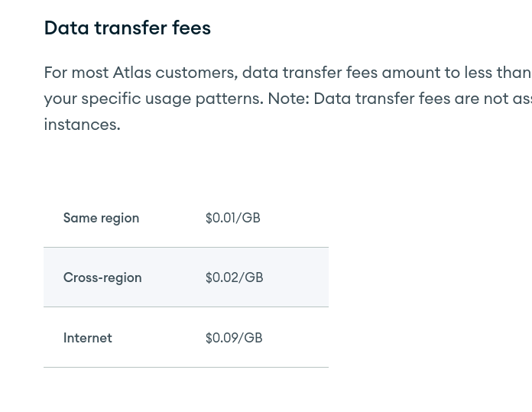Click the word "fees" in the heading
532x412 pixels.
click(x=191, y=28)
